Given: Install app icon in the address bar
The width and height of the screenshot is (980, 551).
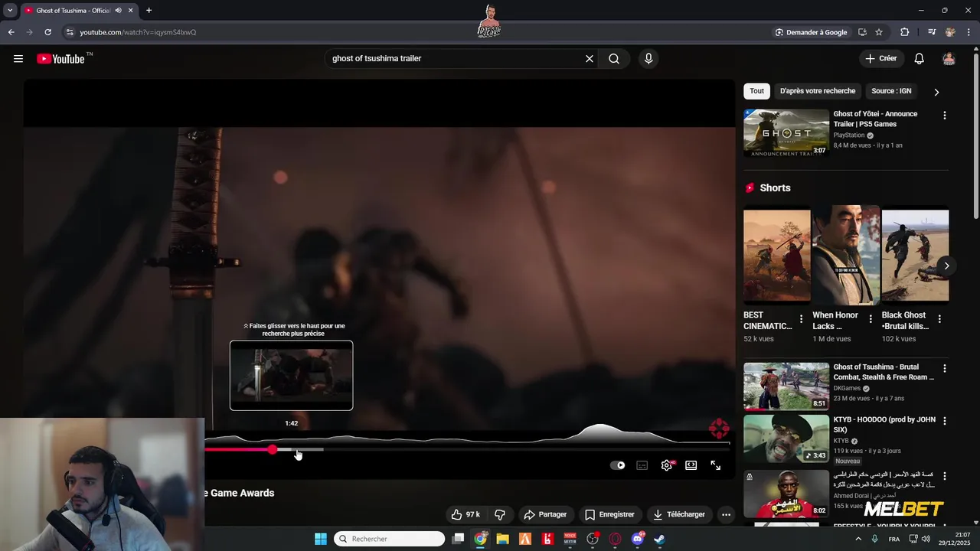Looking at the screenshot, I should tap(862, 32).
